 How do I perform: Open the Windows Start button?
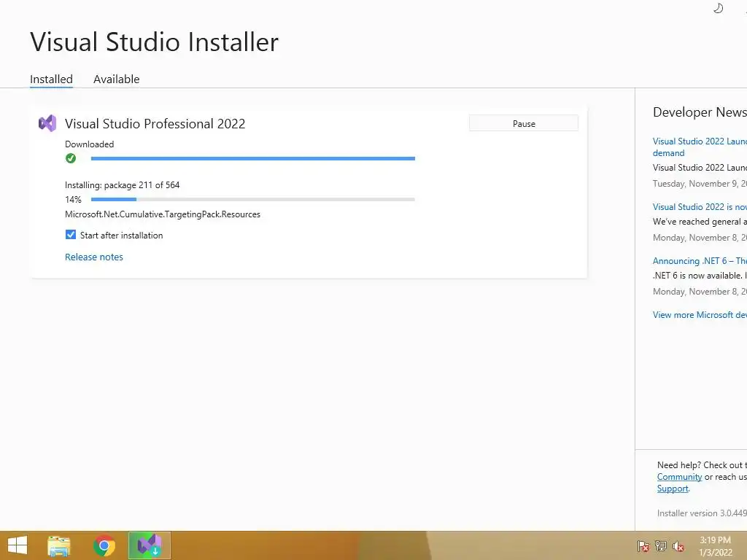pos(18,545)
